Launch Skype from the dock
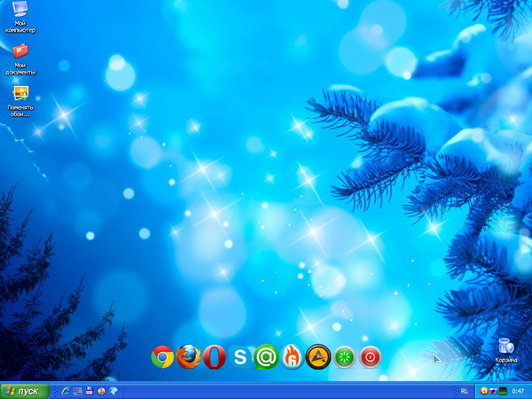The image size is (532, 399). (240, 357)
